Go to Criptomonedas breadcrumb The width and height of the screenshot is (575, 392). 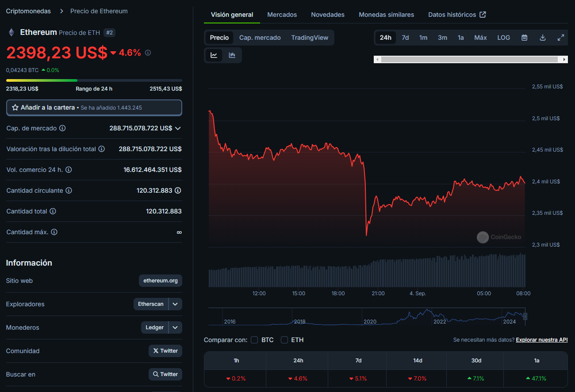28,11
